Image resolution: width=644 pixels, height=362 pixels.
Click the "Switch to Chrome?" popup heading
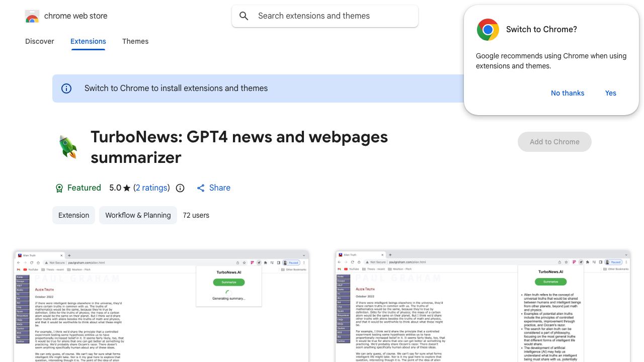click(541, 30)
